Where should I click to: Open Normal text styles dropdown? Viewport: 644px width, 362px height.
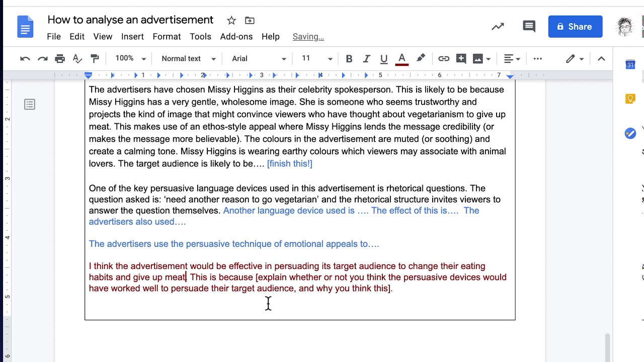(x=189, y=59)
